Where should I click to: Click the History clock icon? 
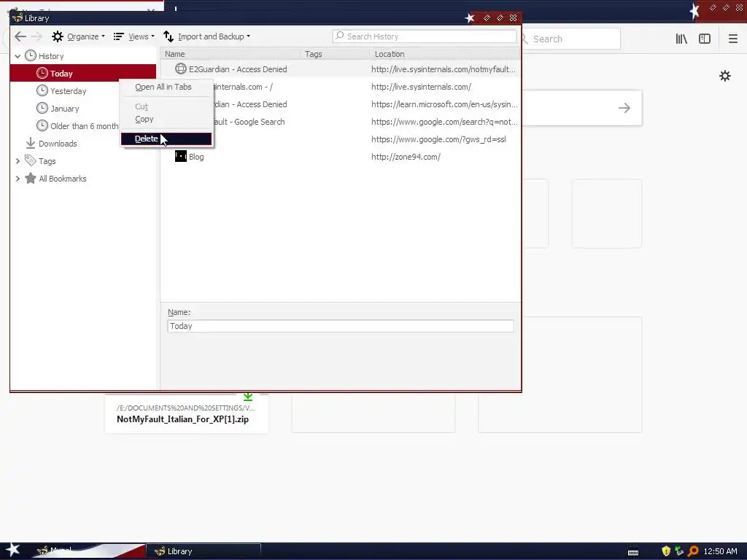pos(31,55)
